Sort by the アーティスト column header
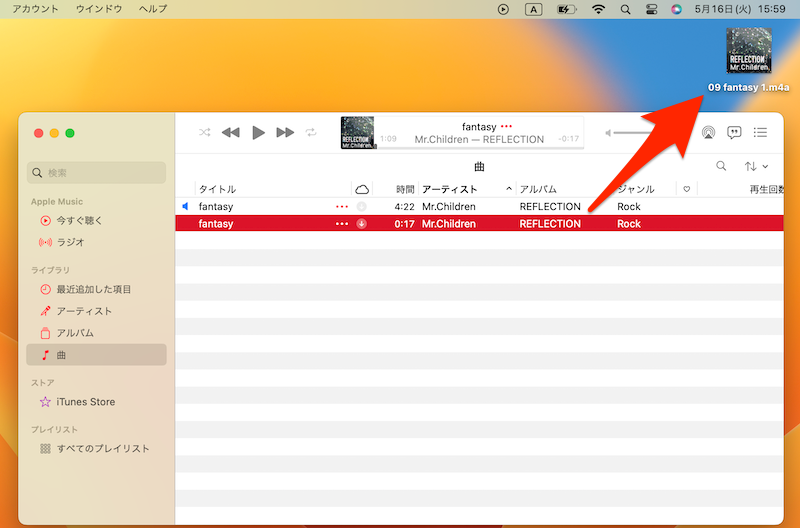 (x=450, y=189)
